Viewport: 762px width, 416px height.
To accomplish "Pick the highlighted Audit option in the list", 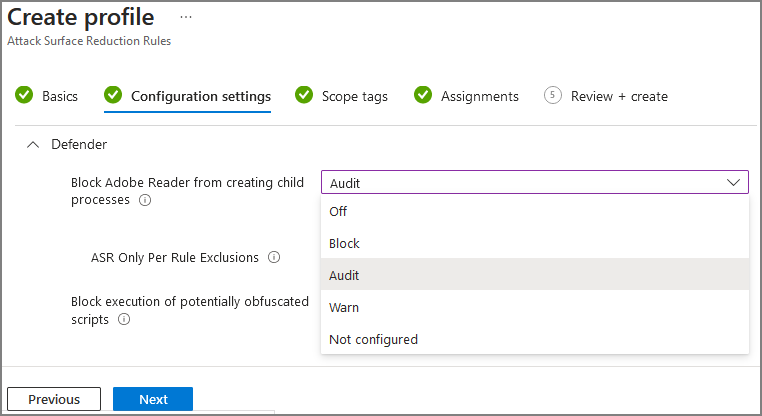I will click(344, 275).
